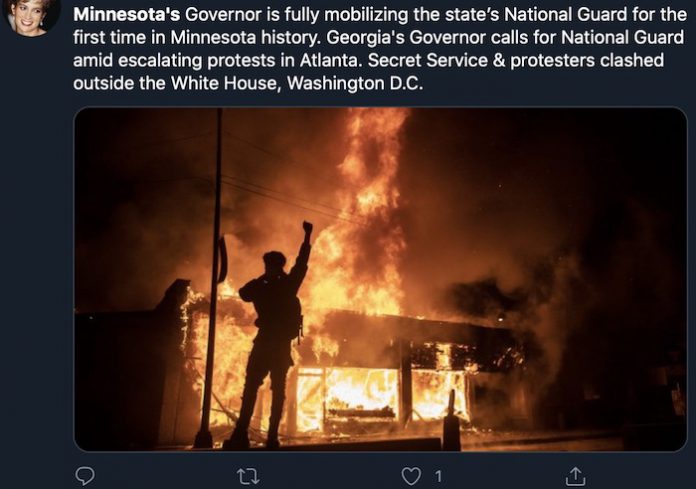This screenshot has height=489, width=696.
Task: Open the author's profile avatar
Action: (32, 16)
